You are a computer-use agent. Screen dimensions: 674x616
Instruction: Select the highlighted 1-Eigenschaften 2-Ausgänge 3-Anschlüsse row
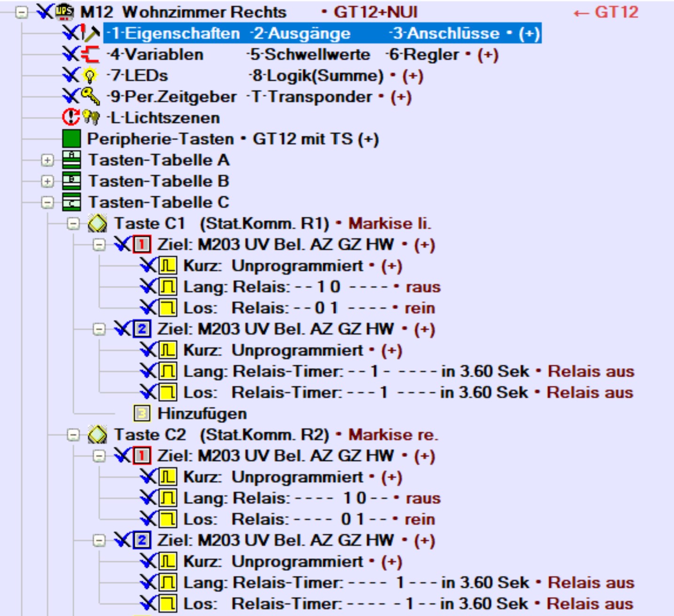pyautogui.click(x=322, y=33)
